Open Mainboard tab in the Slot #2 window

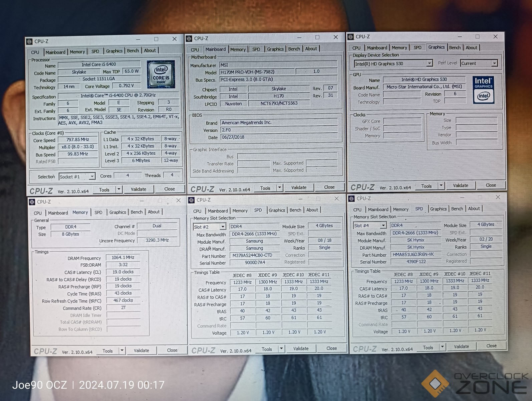click(x=218, y=211)
